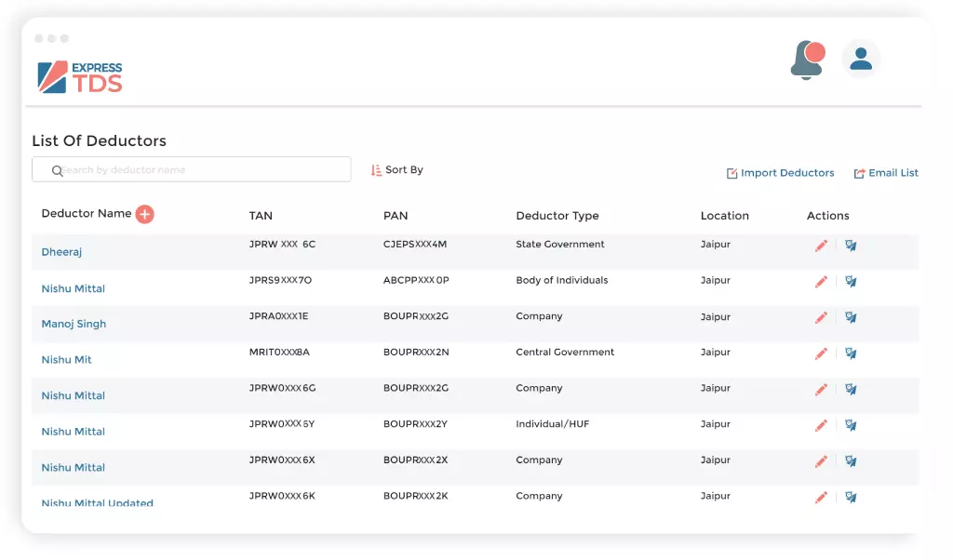Screen dimensions: 953x560
Task: Click the Import Deductors icon
Action: pyautogui.click(x=732, y=173)
